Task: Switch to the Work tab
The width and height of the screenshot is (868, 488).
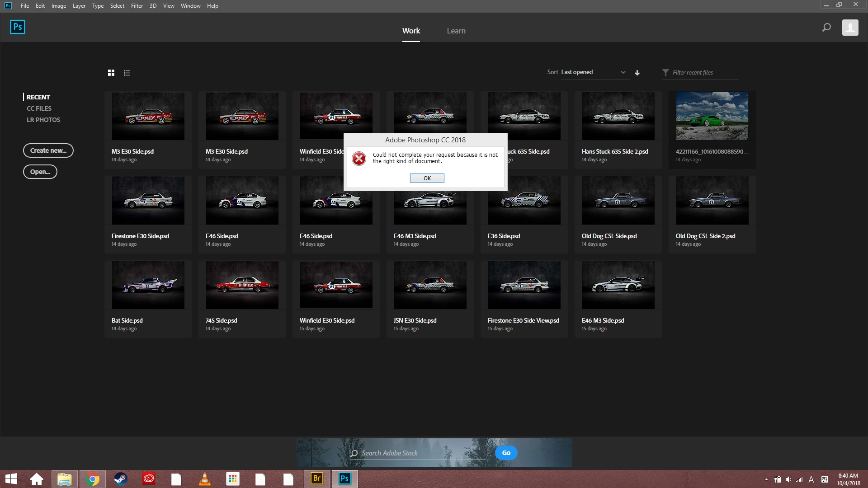Action: coord(411,31)
